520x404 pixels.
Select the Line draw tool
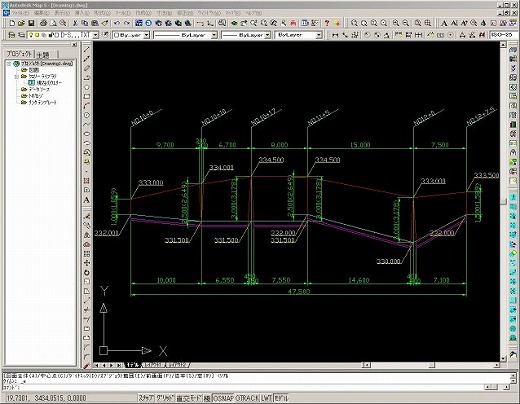click(x=87, y=50)
